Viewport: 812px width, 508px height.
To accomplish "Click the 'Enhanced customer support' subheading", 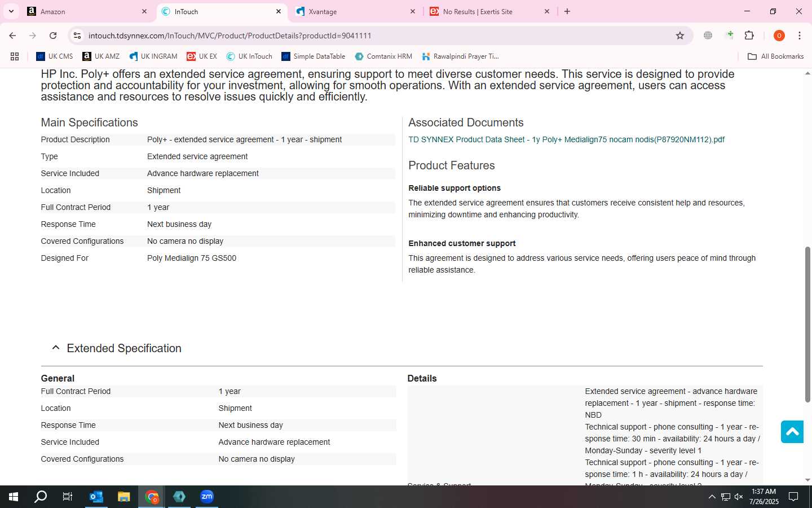I will tap(462, 243).
